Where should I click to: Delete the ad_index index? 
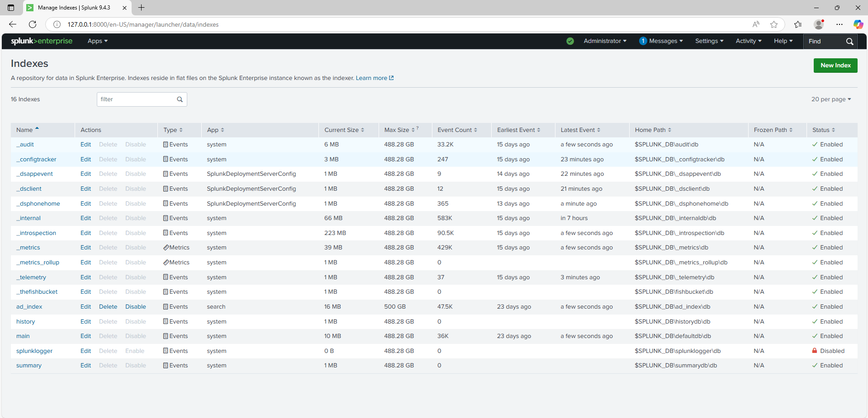pos(108,307)
